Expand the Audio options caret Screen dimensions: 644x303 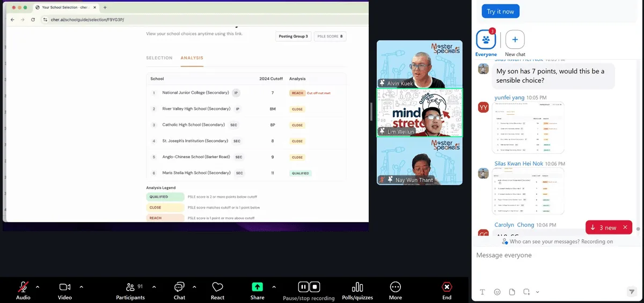[38, 287]
